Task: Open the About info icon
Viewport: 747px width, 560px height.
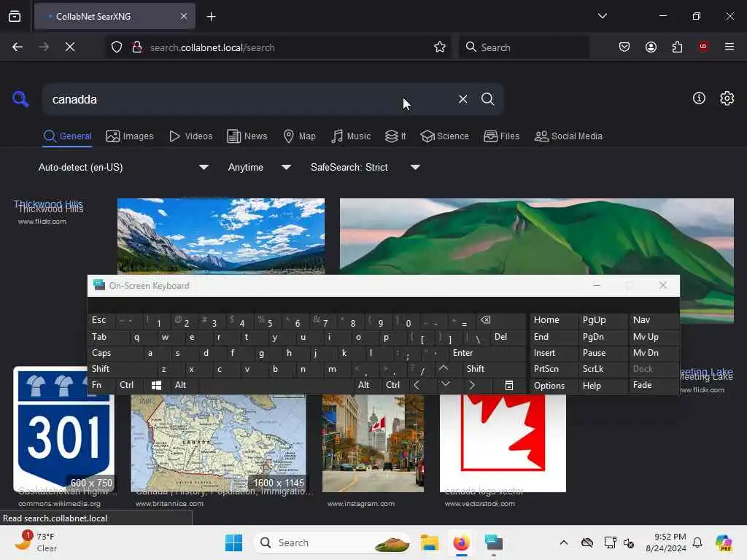Action: 698,98
